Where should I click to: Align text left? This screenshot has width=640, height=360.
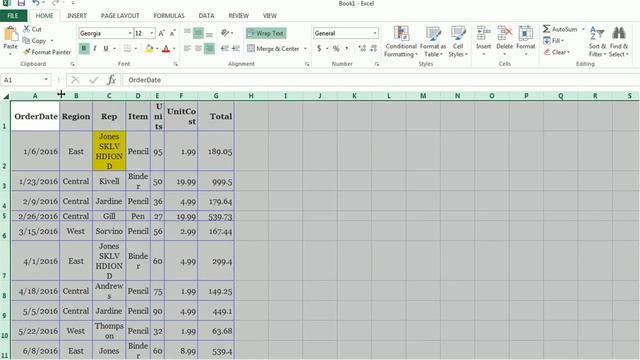187,49
